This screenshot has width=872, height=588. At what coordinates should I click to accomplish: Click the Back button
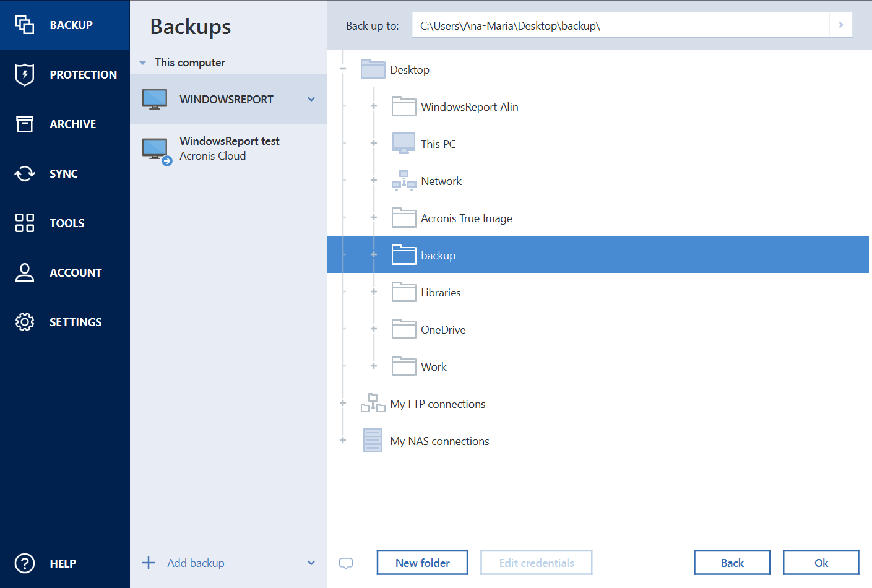click(x=732, y=563)
